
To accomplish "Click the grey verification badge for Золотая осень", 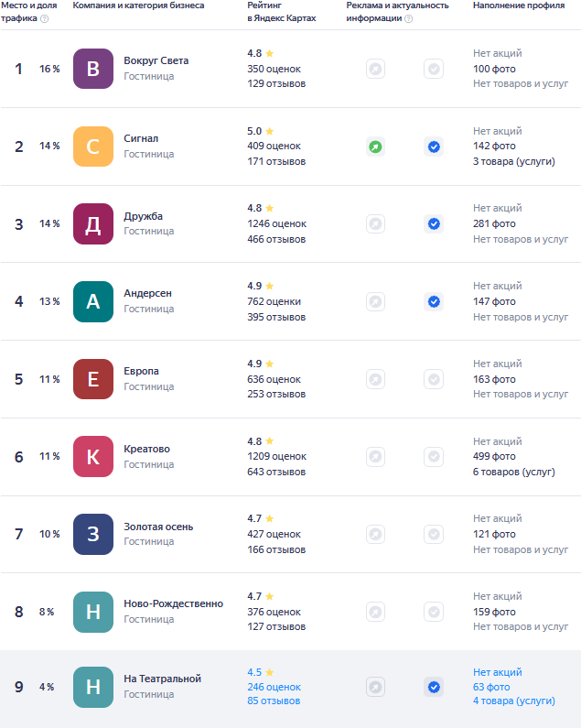I will (434, 535).
